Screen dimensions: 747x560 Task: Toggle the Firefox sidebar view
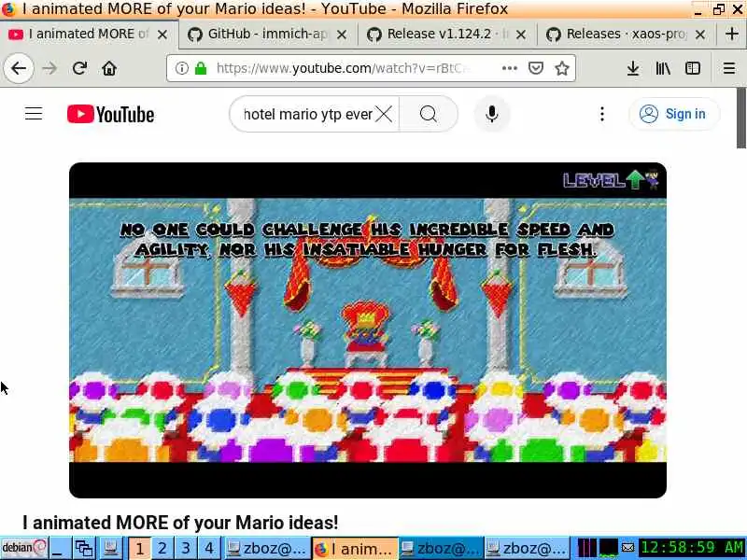pos(693,68)
